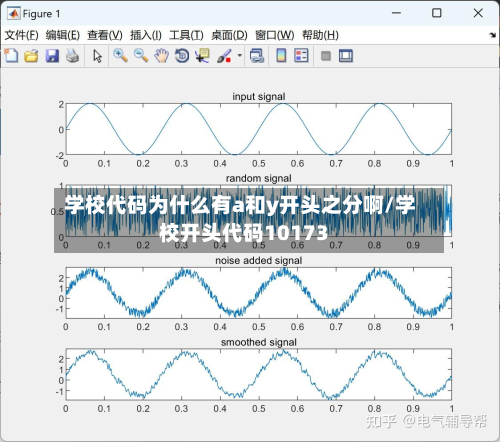Click the MATLAB logo in title bar
The width and height of the screenshot is (500, 442).
coord(13,13)
